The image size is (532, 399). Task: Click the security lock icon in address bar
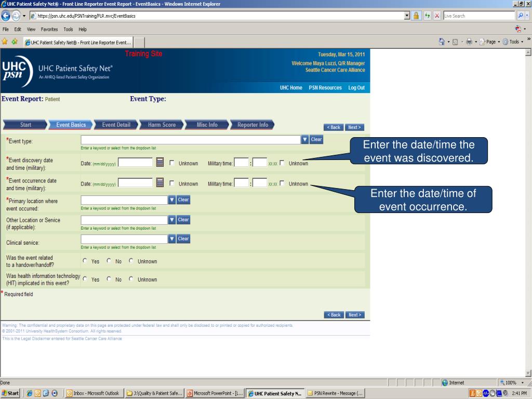(x=416, y=16)
